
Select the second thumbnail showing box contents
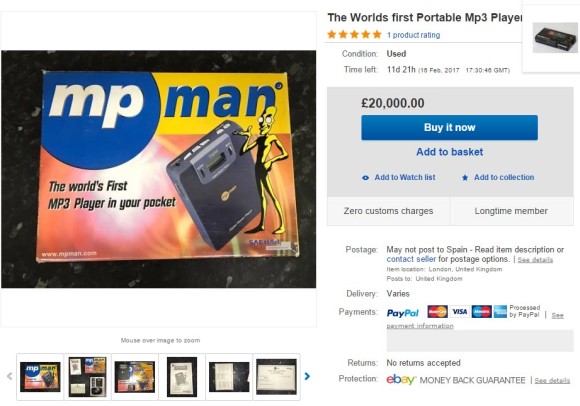(87, 377)
